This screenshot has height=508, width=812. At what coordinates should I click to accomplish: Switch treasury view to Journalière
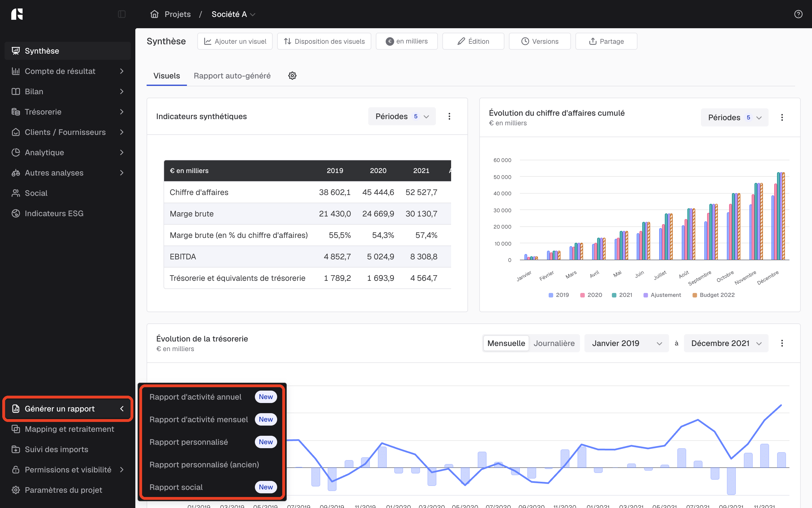pyautogui.click(x=554, y=343)
